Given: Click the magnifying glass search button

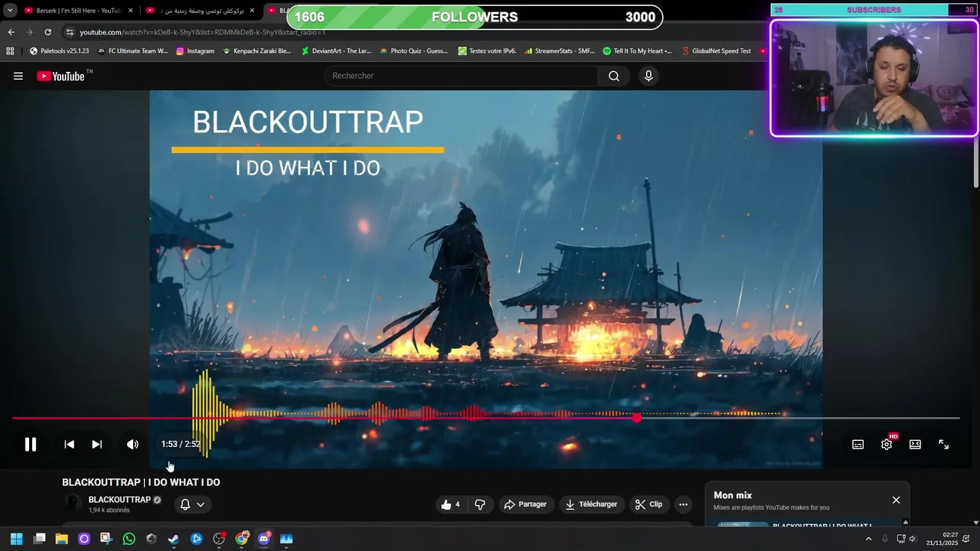Looking at the screenshot, I should (x=614, y=76).
